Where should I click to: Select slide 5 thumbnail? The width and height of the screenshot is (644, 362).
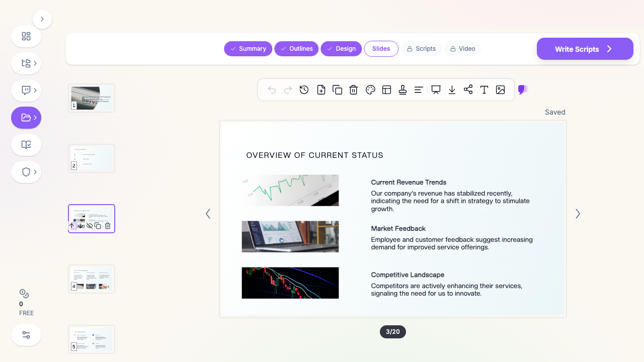pyautogui.click(x=92, y=339)
